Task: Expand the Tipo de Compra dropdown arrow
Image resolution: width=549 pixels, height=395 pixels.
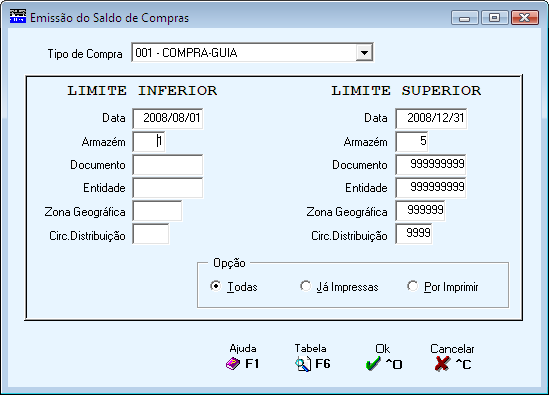Action: pos(364,53)
